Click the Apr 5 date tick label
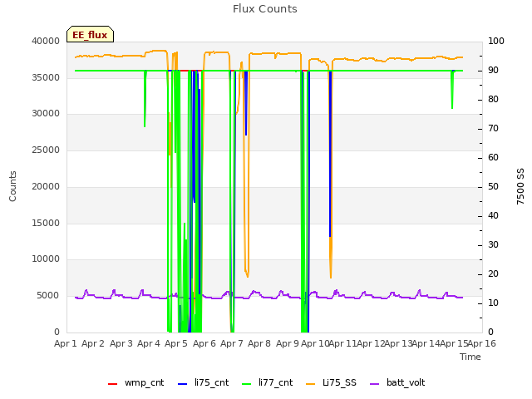The height and width of the screenshot is (399, 532). tap(176, 343)
